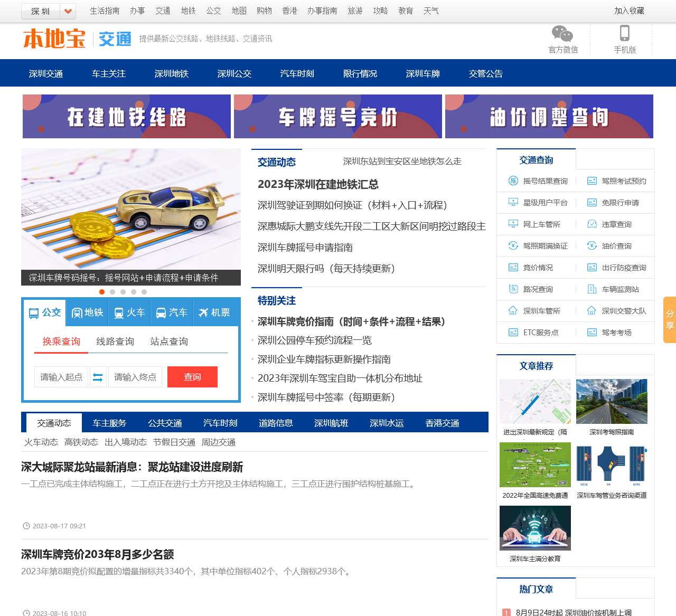Image resolution: width=676 pixels, height=616 pixels.
Task: Click the 车辆监测站 icon
Action: 592,289
